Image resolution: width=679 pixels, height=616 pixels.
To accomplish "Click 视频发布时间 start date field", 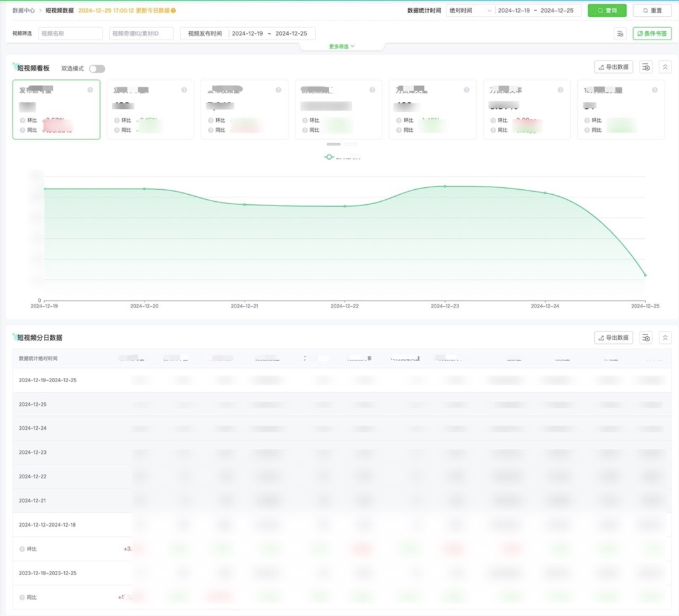I will coord(247,33).
